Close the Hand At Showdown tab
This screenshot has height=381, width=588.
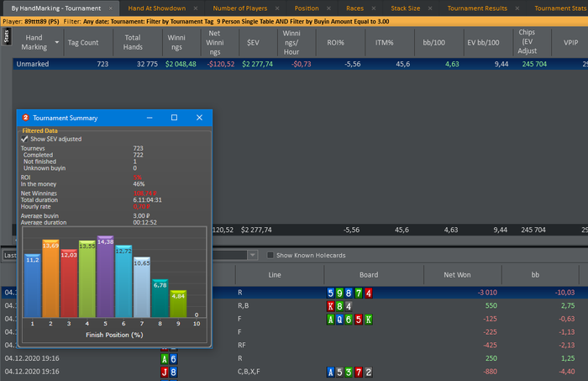[196, 8]
